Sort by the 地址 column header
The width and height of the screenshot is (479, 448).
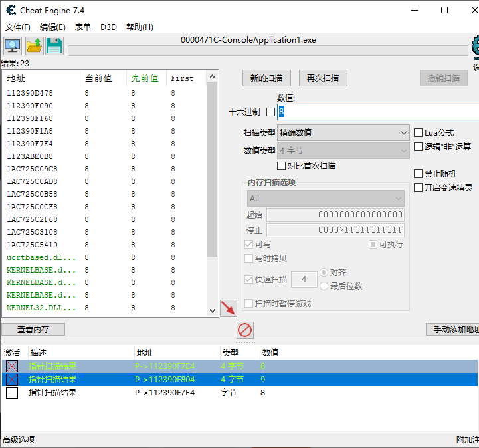[x=41, y=78]
